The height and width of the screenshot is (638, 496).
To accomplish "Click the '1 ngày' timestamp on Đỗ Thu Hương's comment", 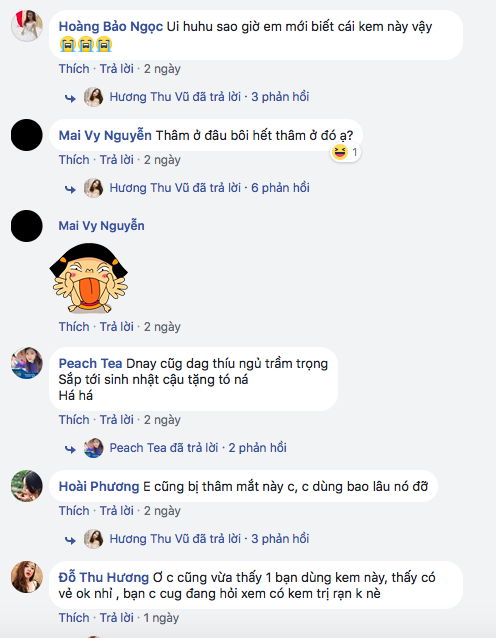I will point(161,617).
